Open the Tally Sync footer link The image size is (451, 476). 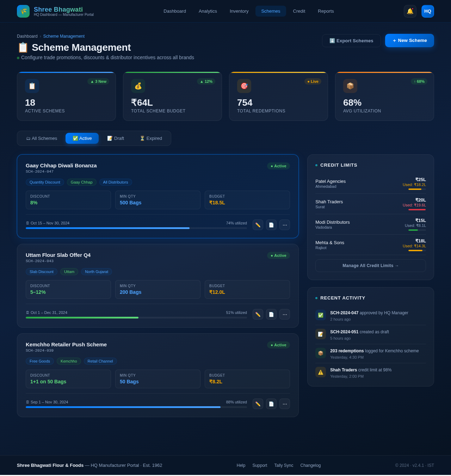click(283, 465)
